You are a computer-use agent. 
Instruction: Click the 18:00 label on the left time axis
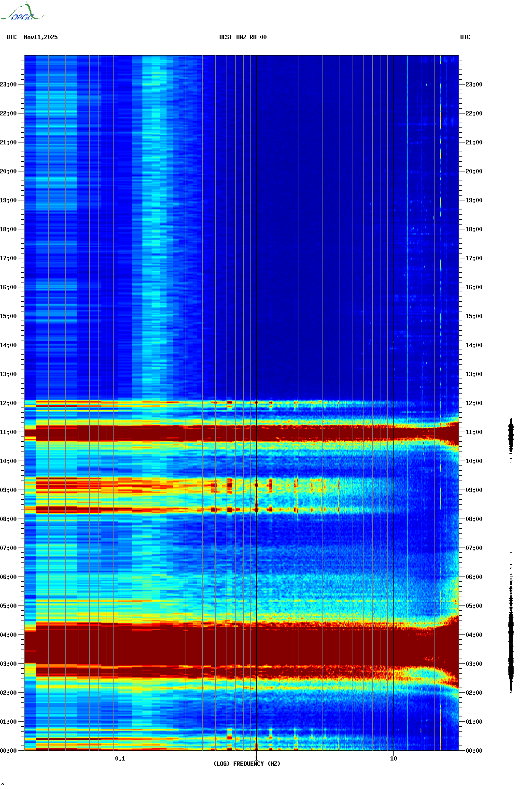(8, 229)
